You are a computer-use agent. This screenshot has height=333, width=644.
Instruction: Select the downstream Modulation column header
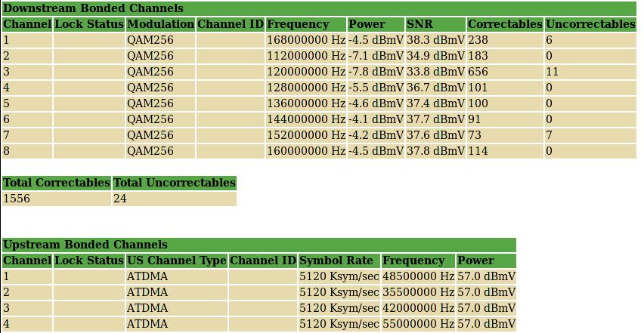click(160, 24)
